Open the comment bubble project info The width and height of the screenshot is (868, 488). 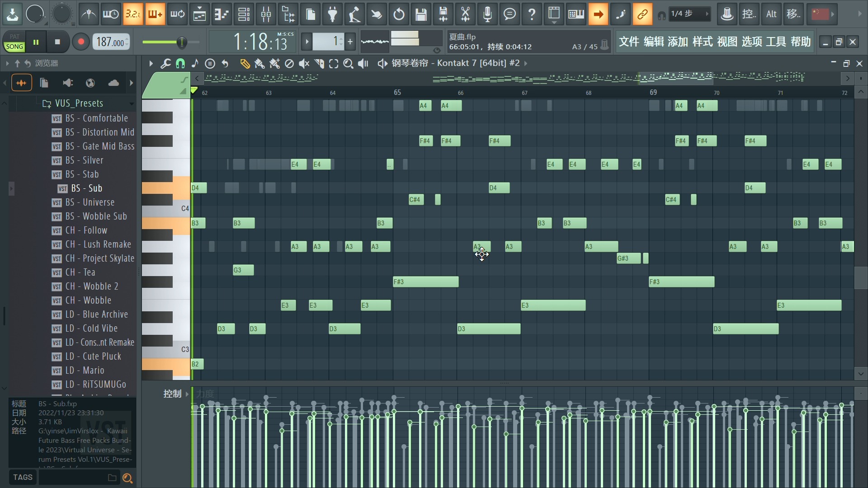(509, 14)
